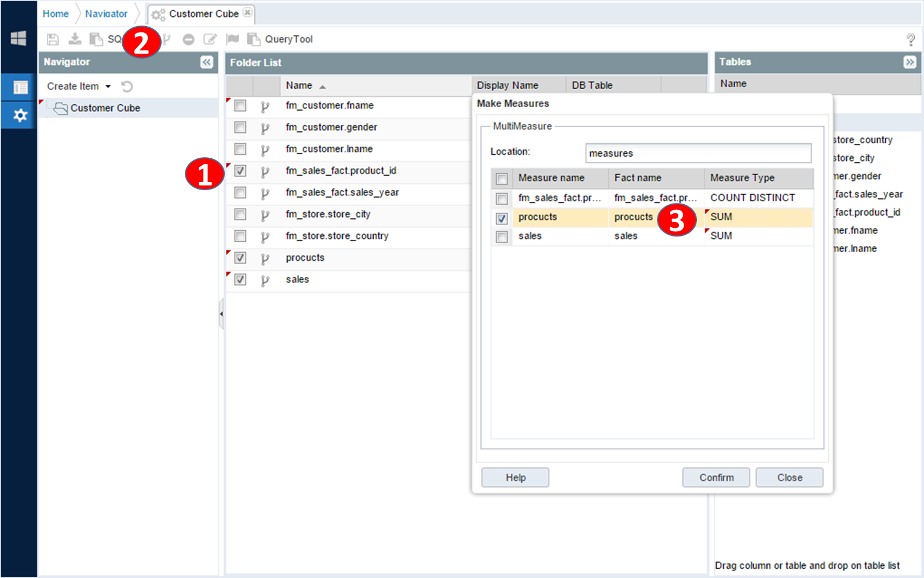This screenshot has height=578, width=924.
Task: Click the refresh icon next to Create Item
Action: [127, 86]
